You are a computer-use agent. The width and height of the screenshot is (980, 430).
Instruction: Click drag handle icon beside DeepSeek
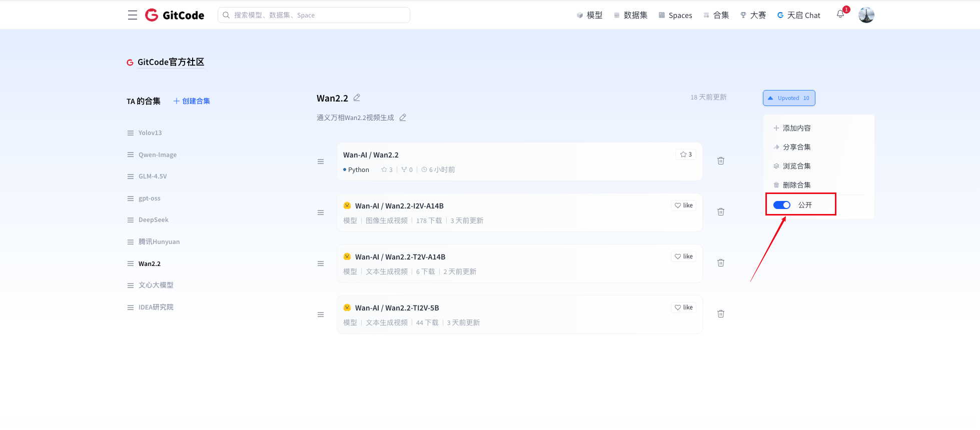point(131,220)
